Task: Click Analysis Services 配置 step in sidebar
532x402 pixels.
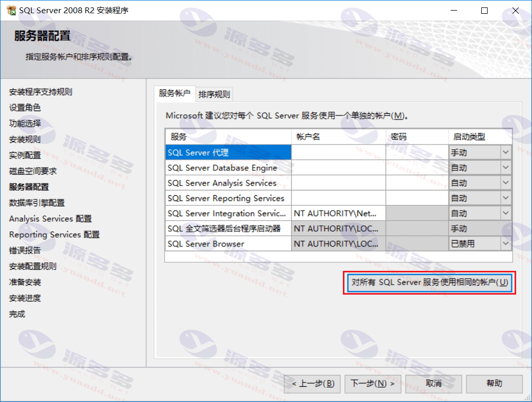Action: (x=50, y=218)
